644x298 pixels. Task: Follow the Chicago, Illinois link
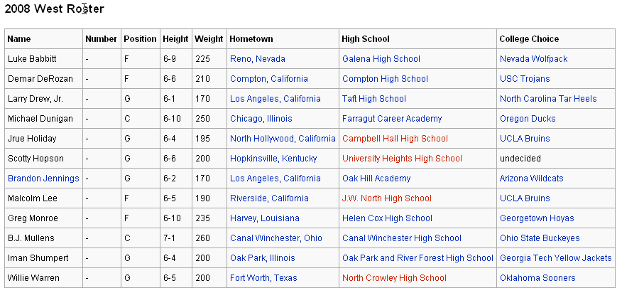261,119
